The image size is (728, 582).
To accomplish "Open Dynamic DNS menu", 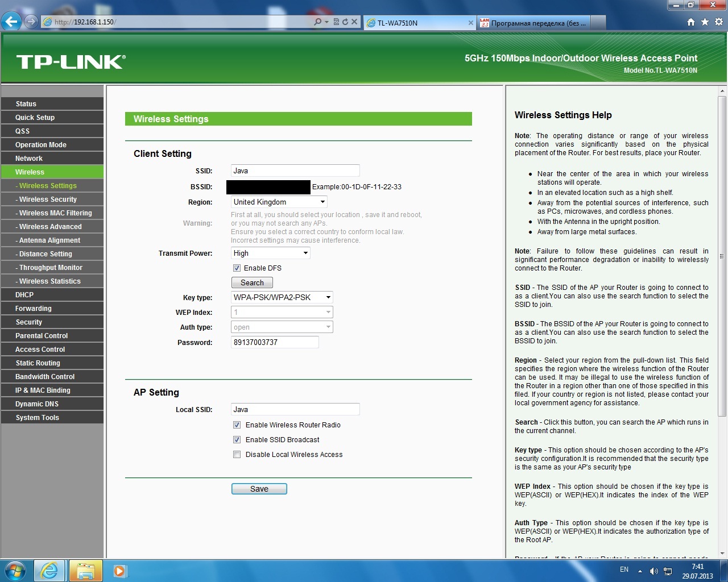I will coord(52,404).
